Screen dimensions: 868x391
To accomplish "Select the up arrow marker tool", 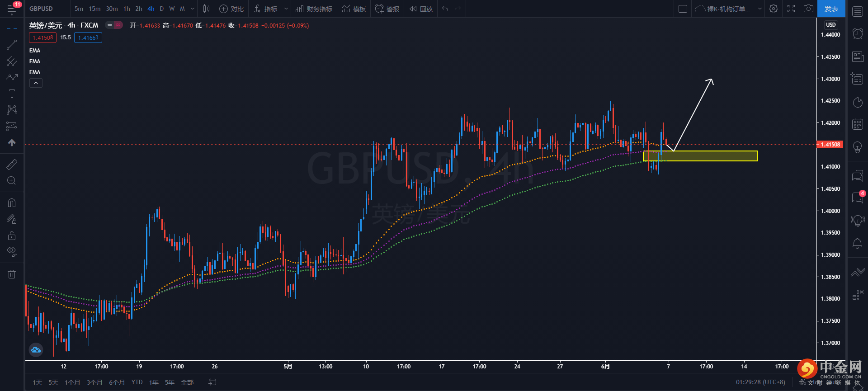I will click(x=12, y=142).
